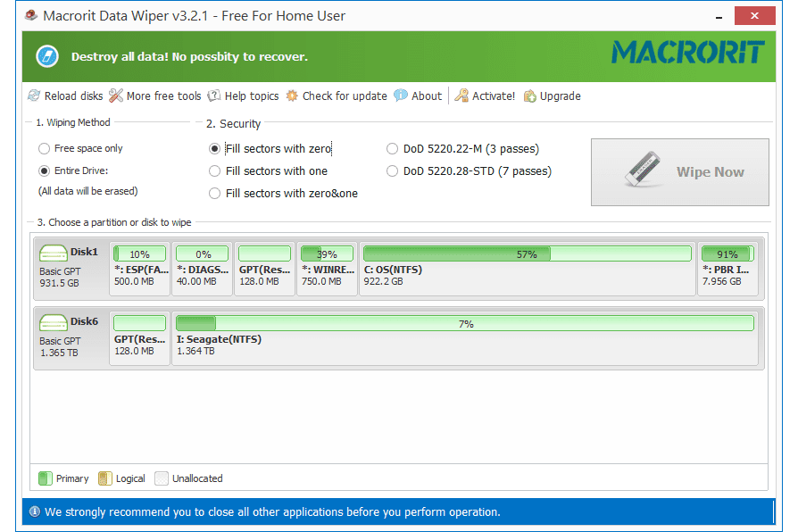Enable DoD 5220.28-STD (7 passes)

pos(393,171)
